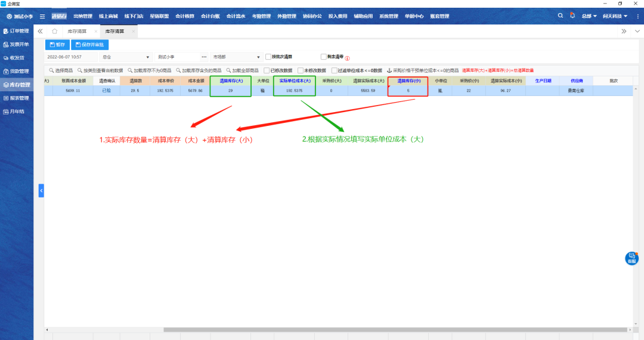Click the red info icon beside 剩余清零

[x=347, y=58]
